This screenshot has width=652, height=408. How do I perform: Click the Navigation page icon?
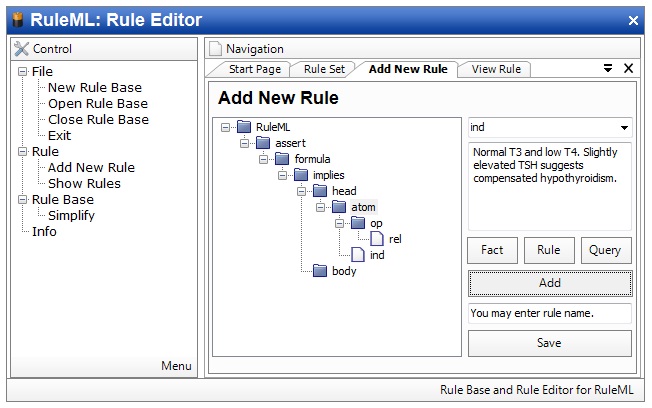215,48
